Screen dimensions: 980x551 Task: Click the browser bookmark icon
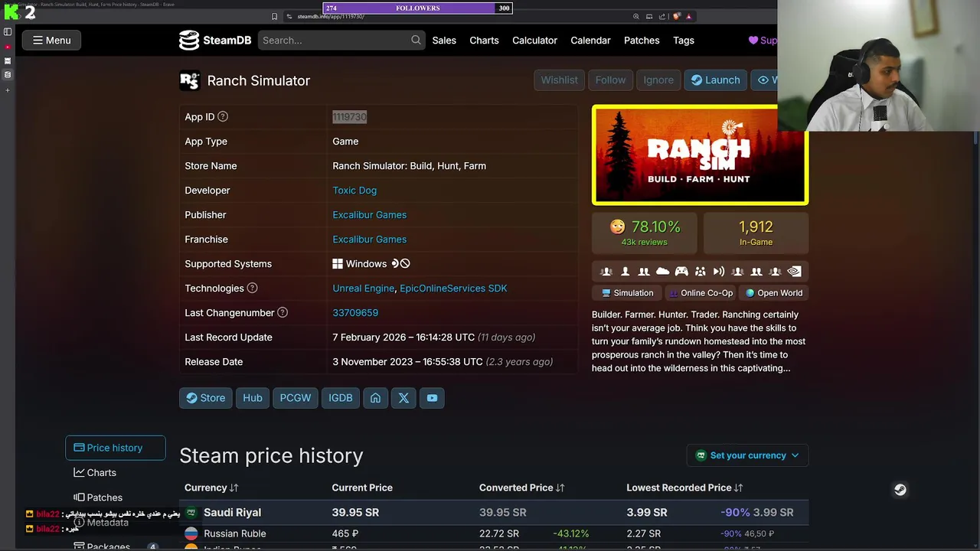coord(274,17)
